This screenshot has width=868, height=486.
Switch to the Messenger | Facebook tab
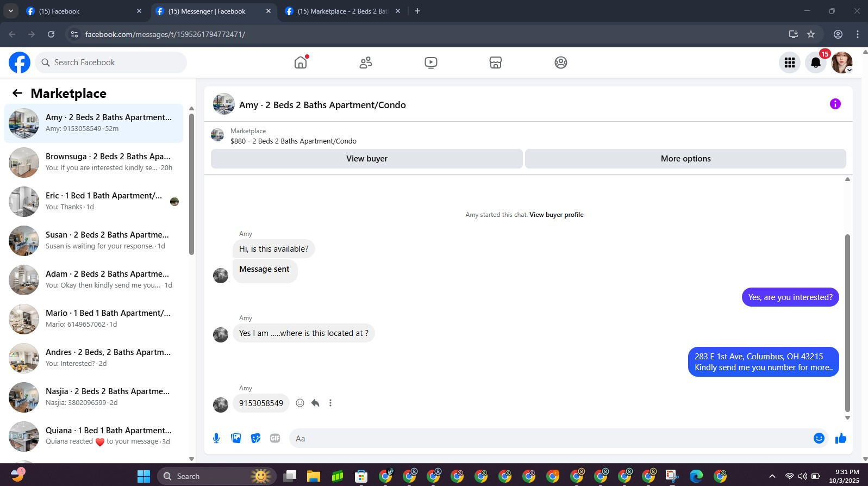214,11
